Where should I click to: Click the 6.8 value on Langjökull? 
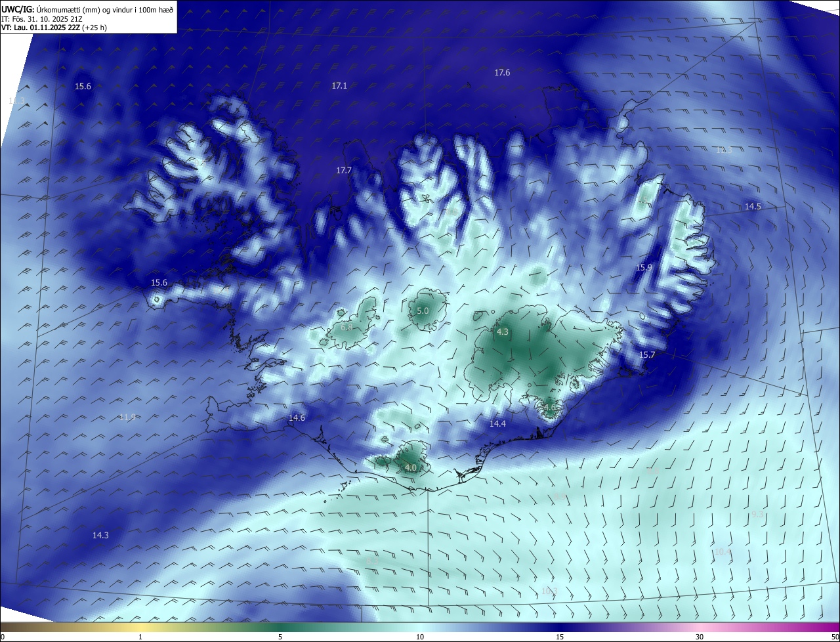point(346,327)
